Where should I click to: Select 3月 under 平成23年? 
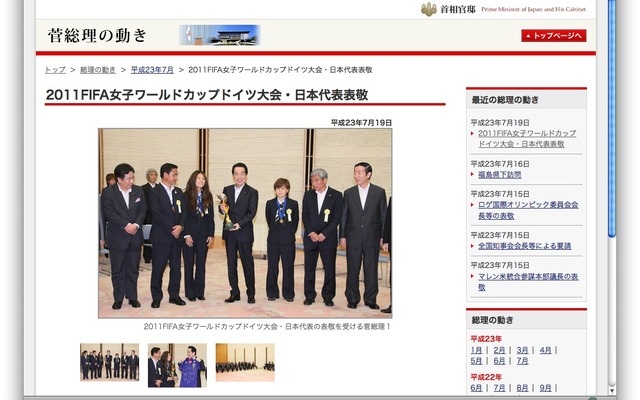pos(522,350)
